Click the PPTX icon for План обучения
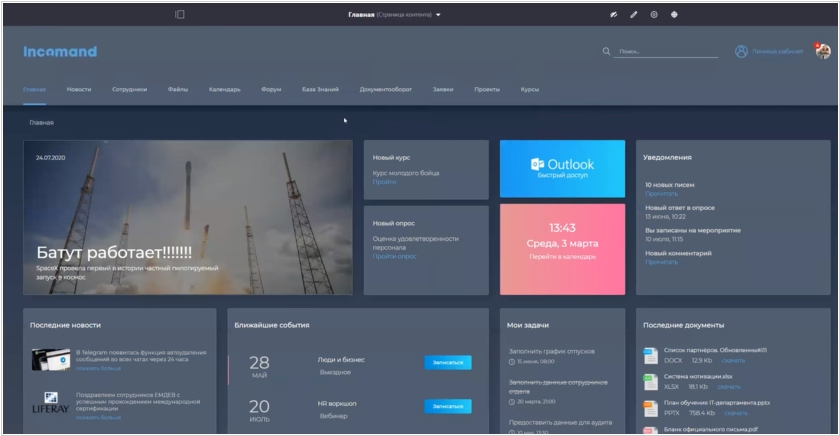This screenshot has width=840, height=436. tap(650, 408)
